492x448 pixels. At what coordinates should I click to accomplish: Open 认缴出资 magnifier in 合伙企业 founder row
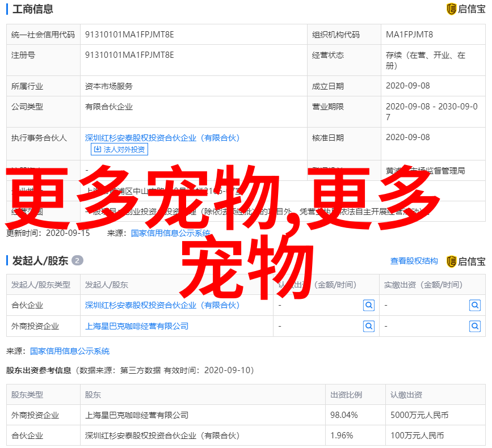click(369, 305)
